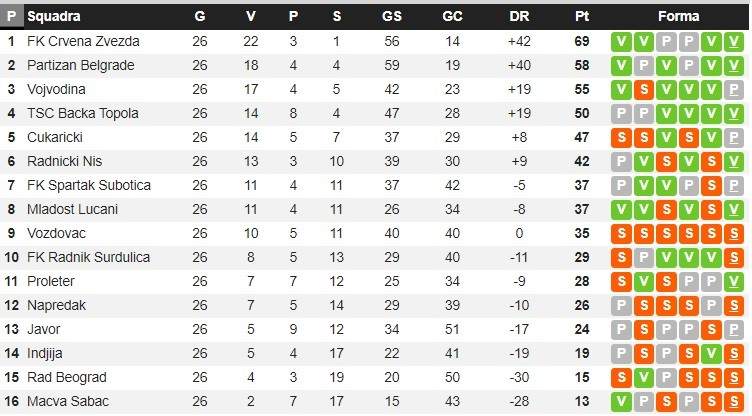Sort by the GS goals scored header

[391, 16]
